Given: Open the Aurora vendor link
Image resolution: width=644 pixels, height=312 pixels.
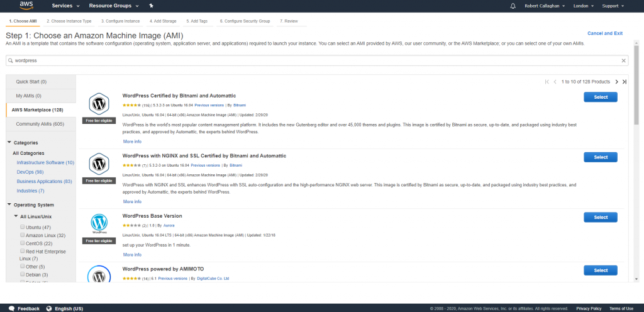Looking at the screenshot, I should point(169,225).
